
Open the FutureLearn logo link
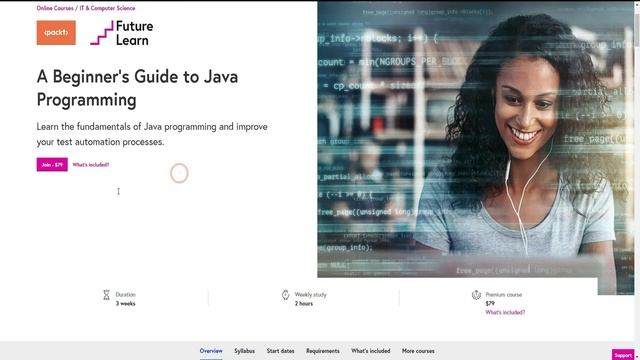click(122, 33)
